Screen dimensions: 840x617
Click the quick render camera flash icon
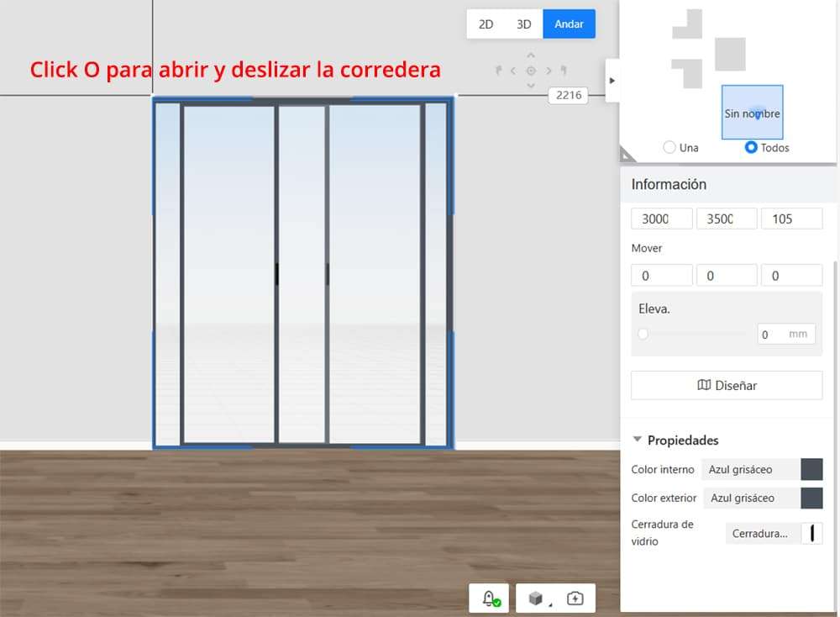point(575,599)
